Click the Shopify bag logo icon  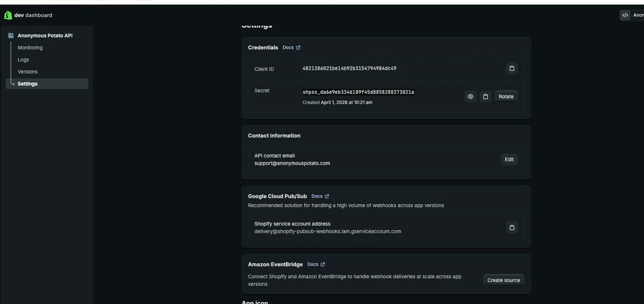[8, 15]
